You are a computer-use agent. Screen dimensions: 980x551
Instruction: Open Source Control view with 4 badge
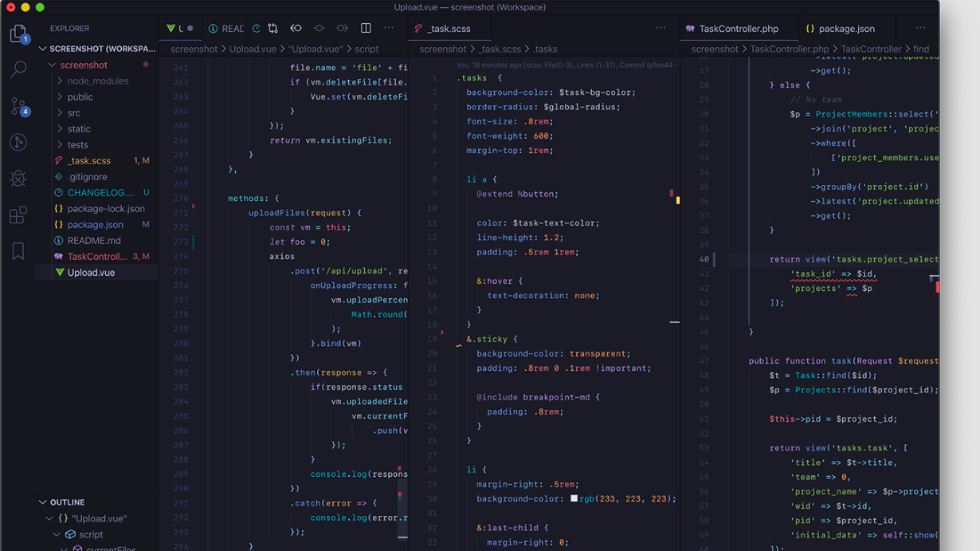point(19,106)
